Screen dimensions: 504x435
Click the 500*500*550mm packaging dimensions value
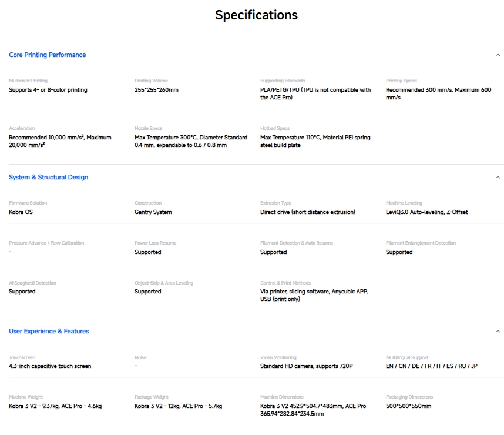(x=408, y=406)
